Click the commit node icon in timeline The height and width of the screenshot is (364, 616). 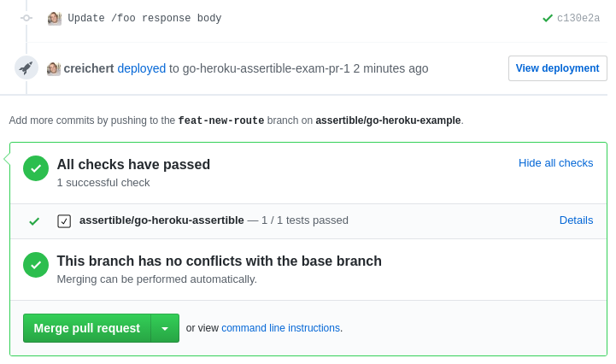(26, 18)
